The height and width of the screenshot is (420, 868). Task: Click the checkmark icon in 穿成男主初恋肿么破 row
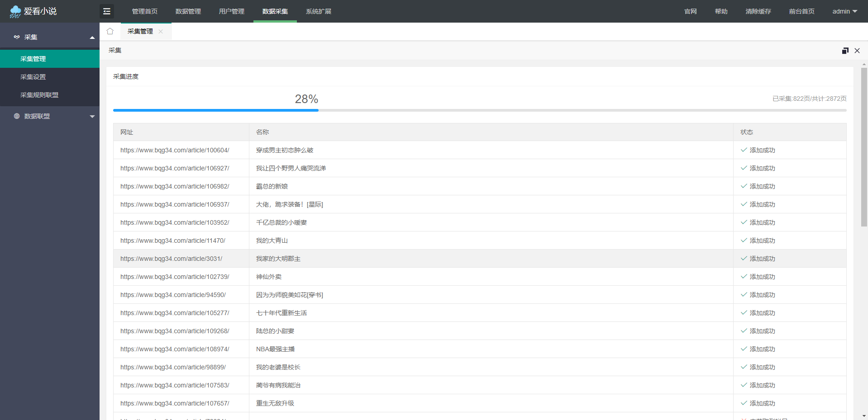tap(744, 150)
